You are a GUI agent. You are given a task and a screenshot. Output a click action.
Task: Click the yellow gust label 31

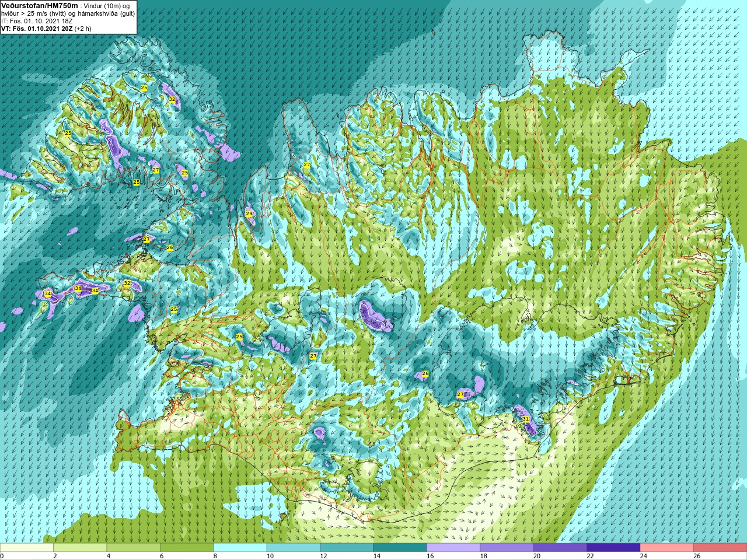[525, 419]
